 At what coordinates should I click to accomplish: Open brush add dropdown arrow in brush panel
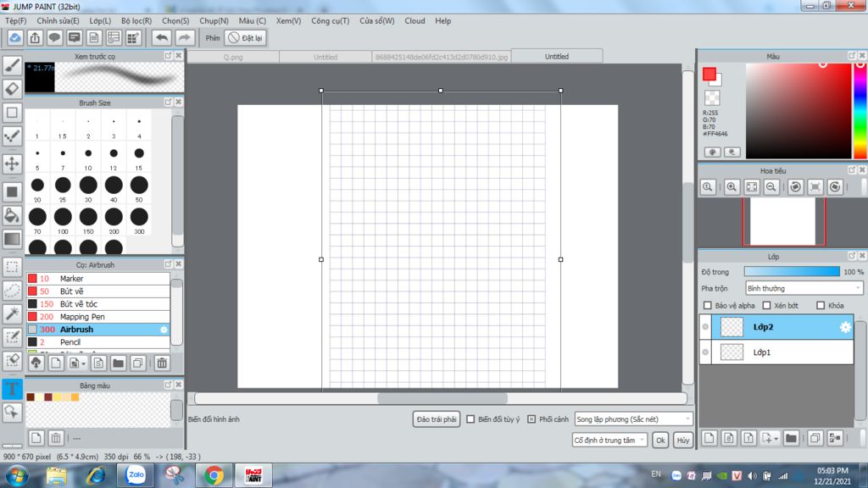tap(83, 363)
